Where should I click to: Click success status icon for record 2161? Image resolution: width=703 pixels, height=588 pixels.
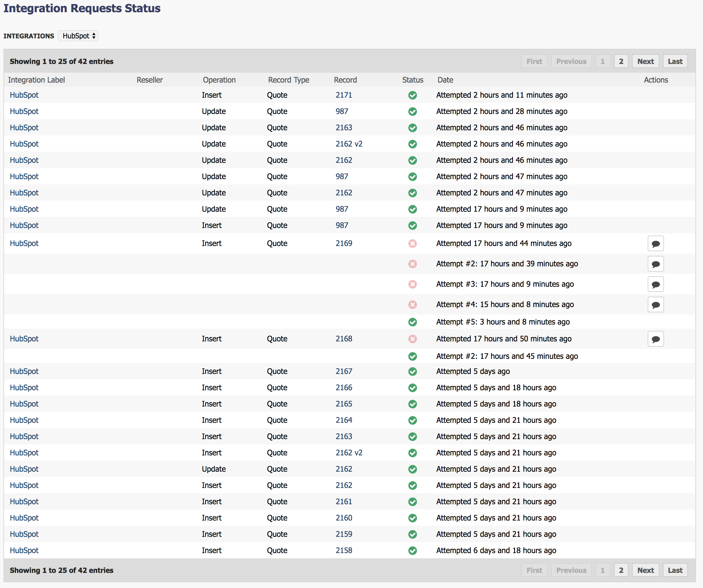[x=412, y=502]
